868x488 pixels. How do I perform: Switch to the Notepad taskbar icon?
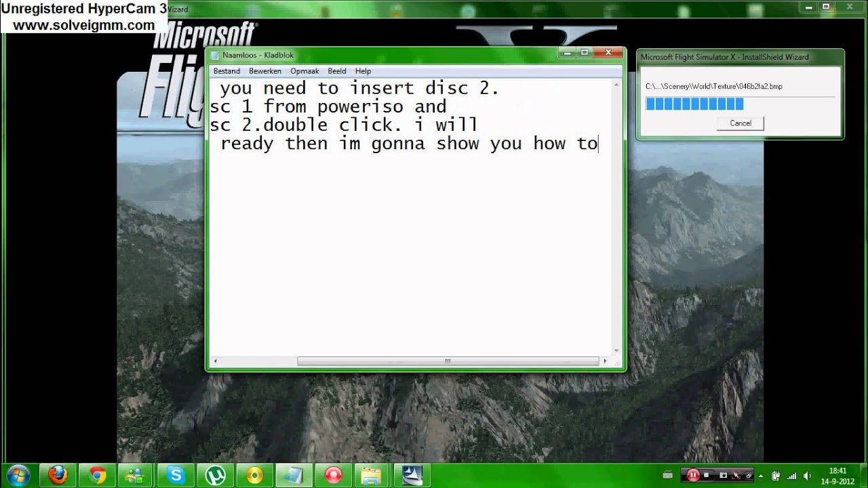(294, 474)
